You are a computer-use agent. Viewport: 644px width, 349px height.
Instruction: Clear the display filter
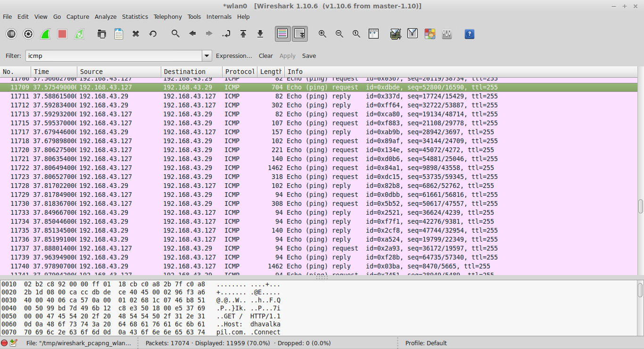[x=266, y=56]
